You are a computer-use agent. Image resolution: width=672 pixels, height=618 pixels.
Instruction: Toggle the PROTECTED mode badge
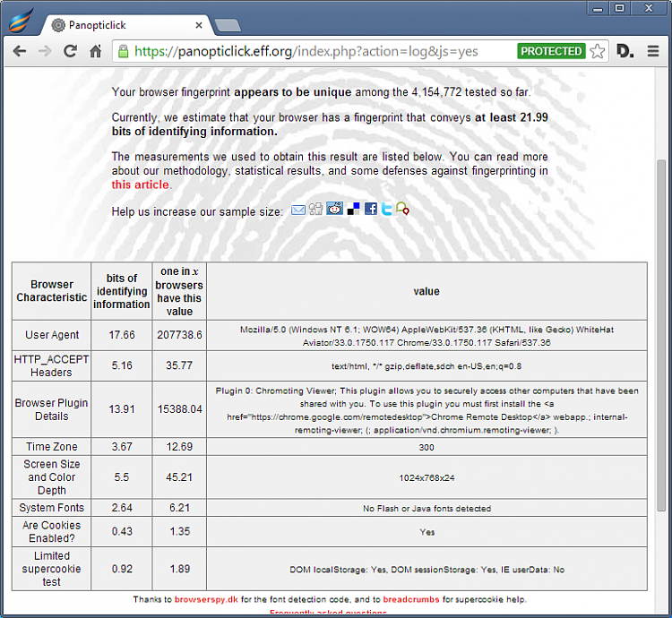pyautogui.click(x=551, y=51)
